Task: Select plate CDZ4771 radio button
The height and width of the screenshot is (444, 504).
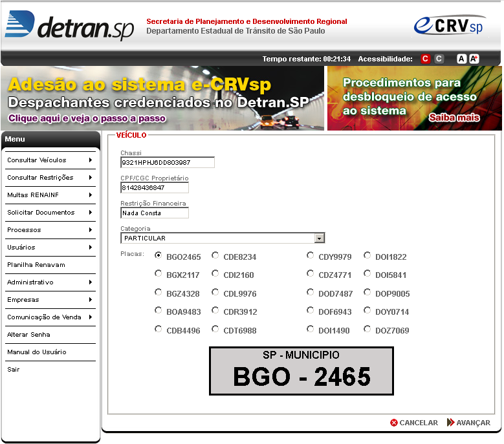Action: tap(310, 273)
